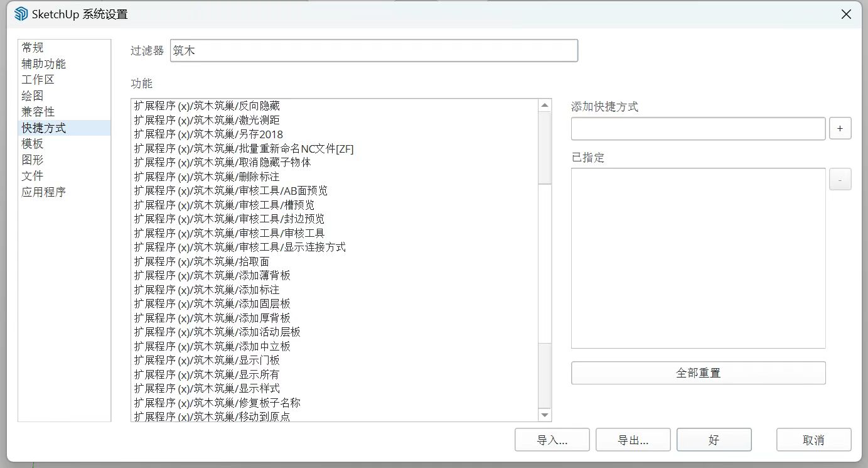Click the + button to add shortcut
The height and width of the screenshot is (468, 868).
840,128
